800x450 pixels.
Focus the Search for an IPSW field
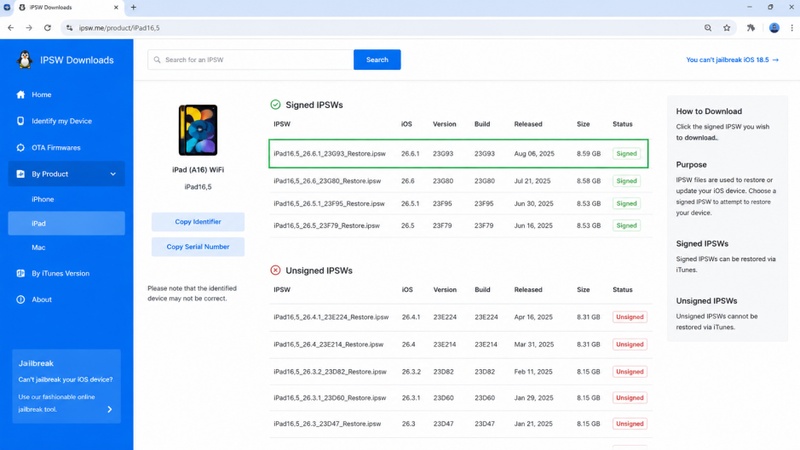(251, 60)
